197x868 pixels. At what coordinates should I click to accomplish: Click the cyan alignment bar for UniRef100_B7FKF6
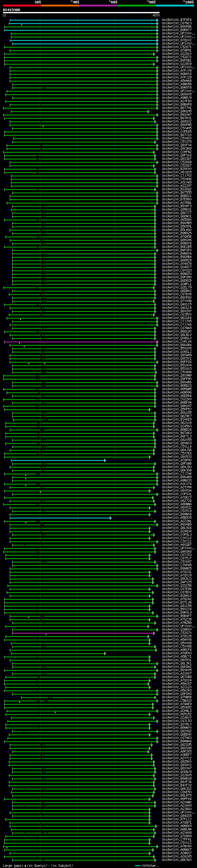tap(84, 20)
